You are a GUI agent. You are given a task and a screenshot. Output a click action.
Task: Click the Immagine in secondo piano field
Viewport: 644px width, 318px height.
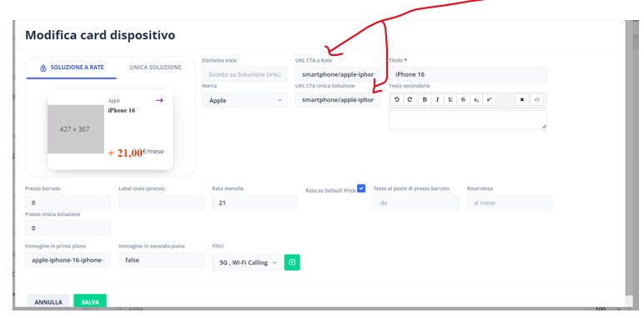161,260
